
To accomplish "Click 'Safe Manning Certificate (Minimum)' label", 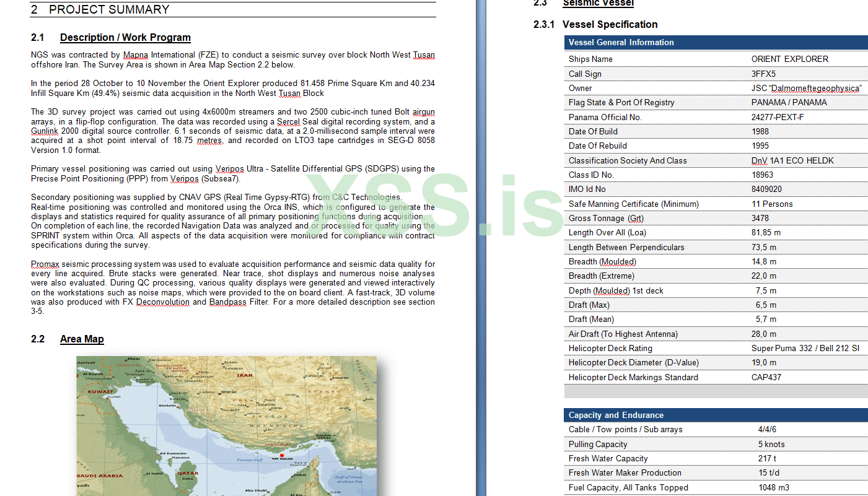I will [x=634, y=204].
